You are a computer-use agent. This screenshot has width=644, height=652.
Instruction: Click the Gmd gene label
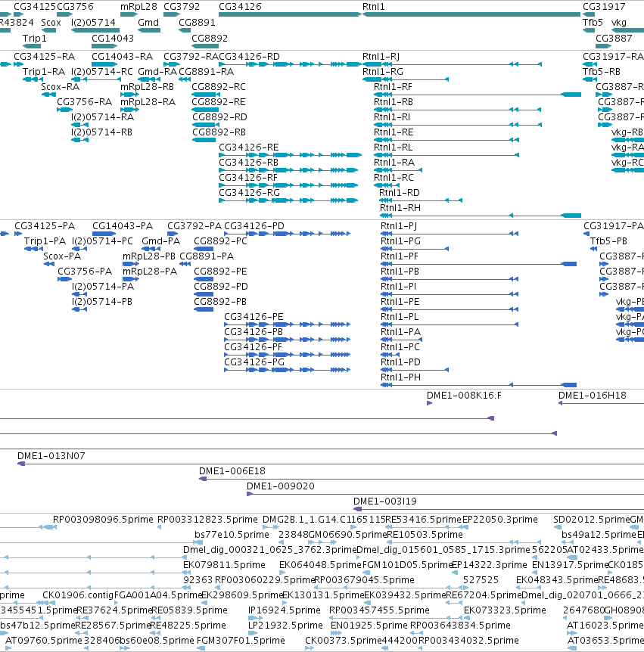(148, 23)
